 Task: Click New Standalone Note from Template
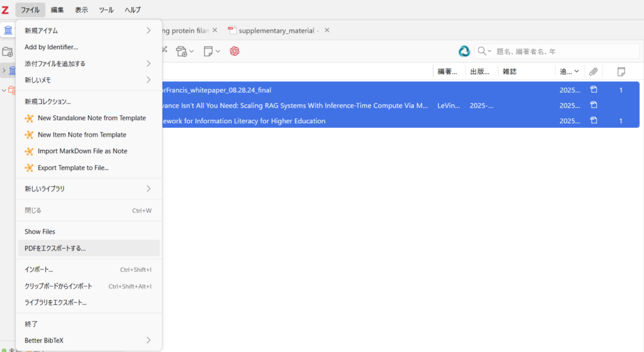click(91, 118)
